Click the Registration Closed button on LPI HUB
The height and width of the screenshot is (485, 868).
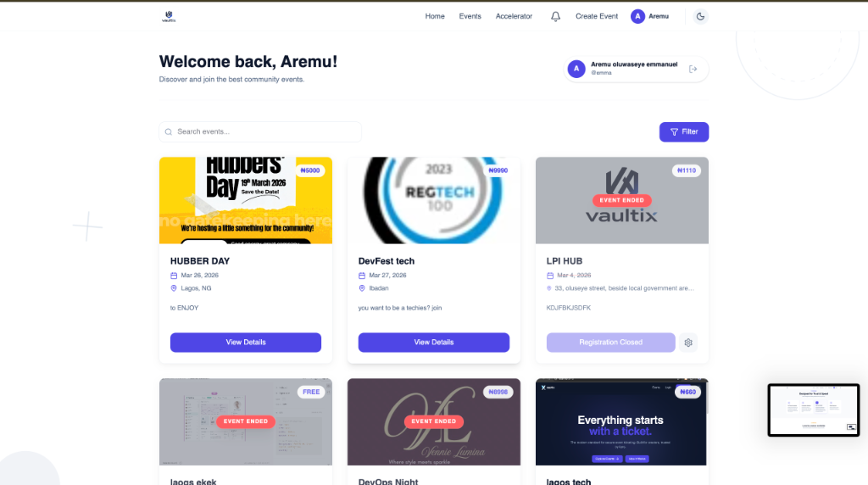pos(610,343)
